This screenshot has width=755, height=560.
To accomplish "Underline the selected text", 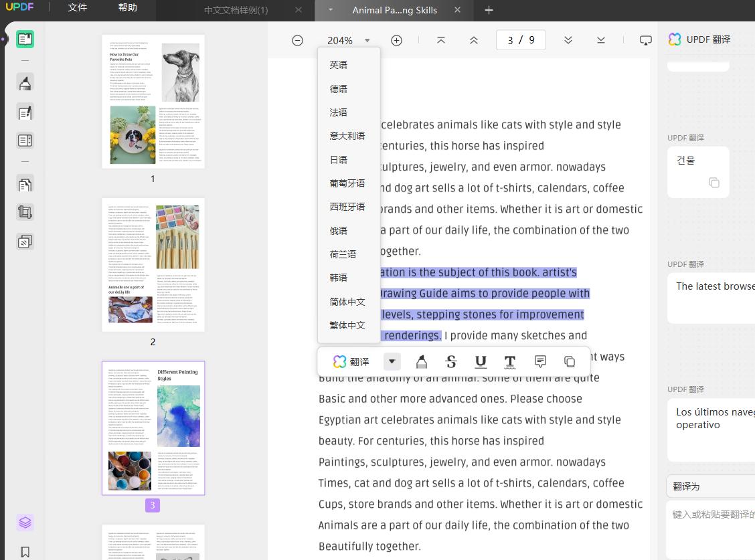I will [x=481, y=362].
